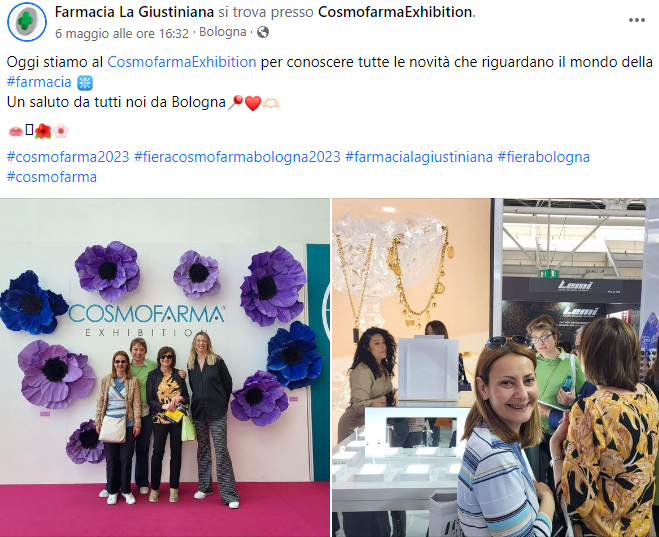Image resolution: width=659 pixels, height=537 pixels.
Task: Click the post timestamp 6 maggio alle ore 16:32
Action: [x=122, y=33]
